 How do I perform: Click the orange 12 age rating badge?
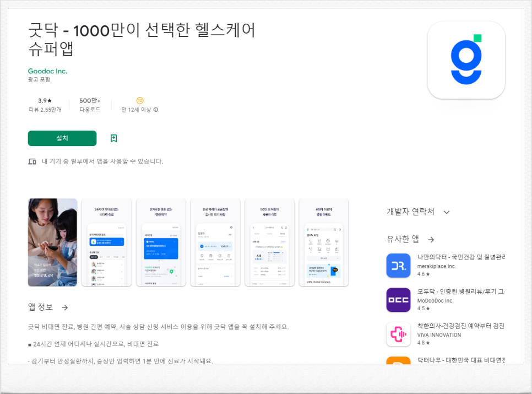click(x=140, y=100)
